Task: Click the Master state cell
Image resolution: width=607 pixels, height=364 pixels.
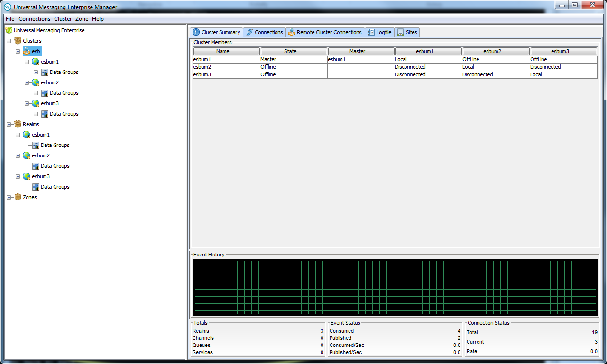Action: pyautogui.click(x=294, y=59)
